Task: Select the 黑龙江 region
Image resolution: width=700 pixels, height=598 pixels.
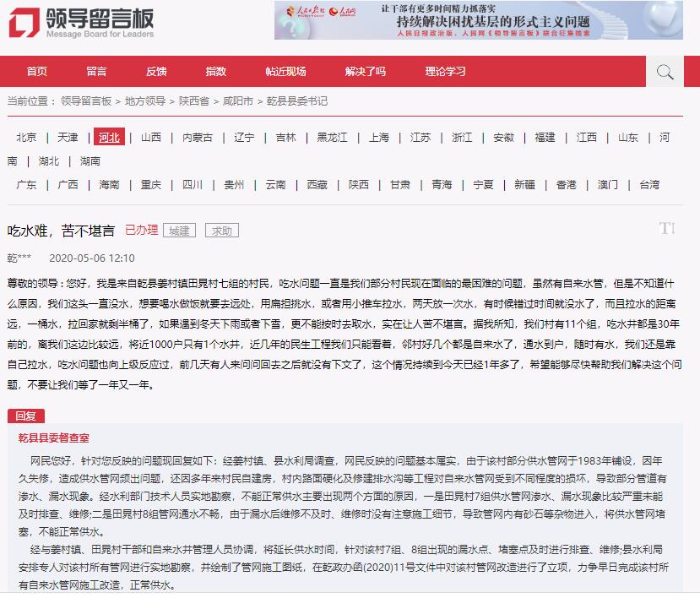Action: pyautogui.click(x=332, y=137)
